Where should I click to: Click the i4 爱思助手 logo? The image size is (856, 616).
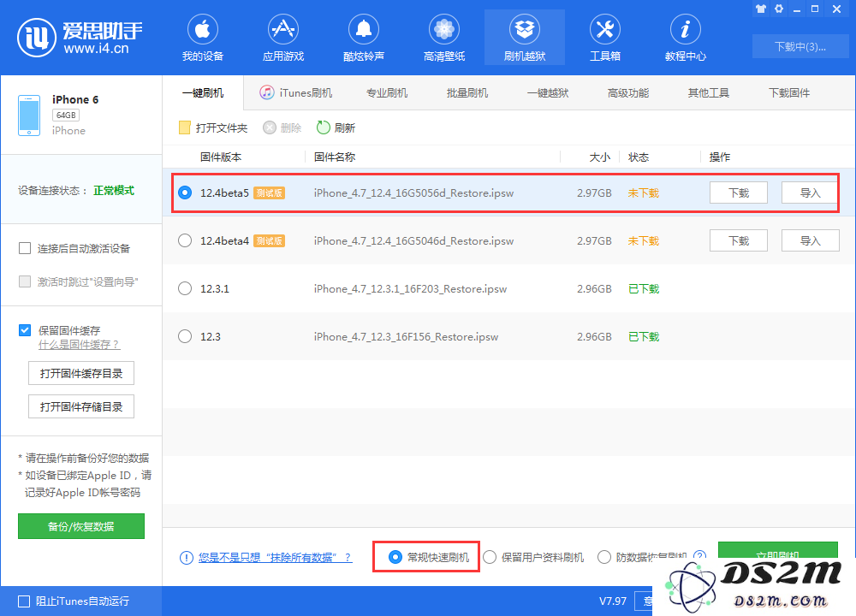[x=80, y=37]
